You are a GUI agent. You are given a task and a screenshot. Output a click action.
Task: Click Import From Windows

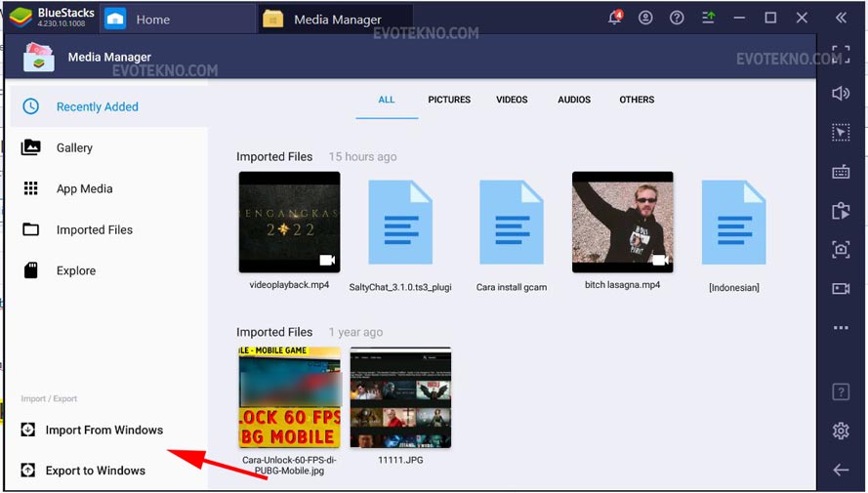103,430
